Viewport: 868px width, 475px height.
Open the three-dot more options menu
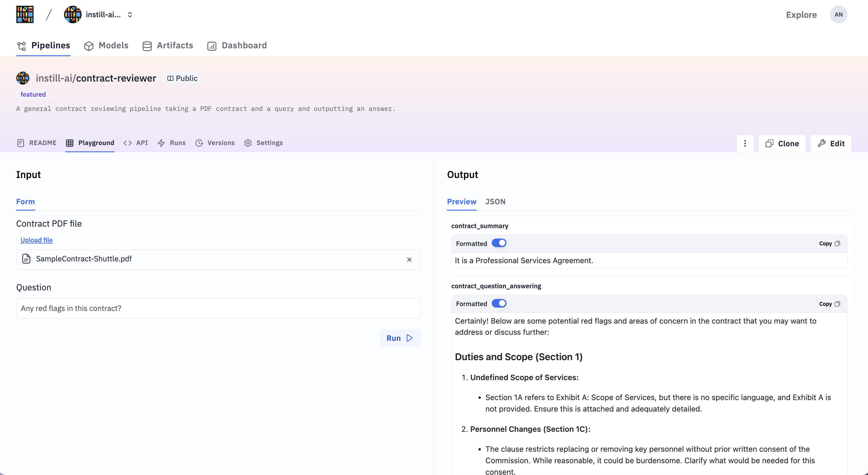click(745, 144)
